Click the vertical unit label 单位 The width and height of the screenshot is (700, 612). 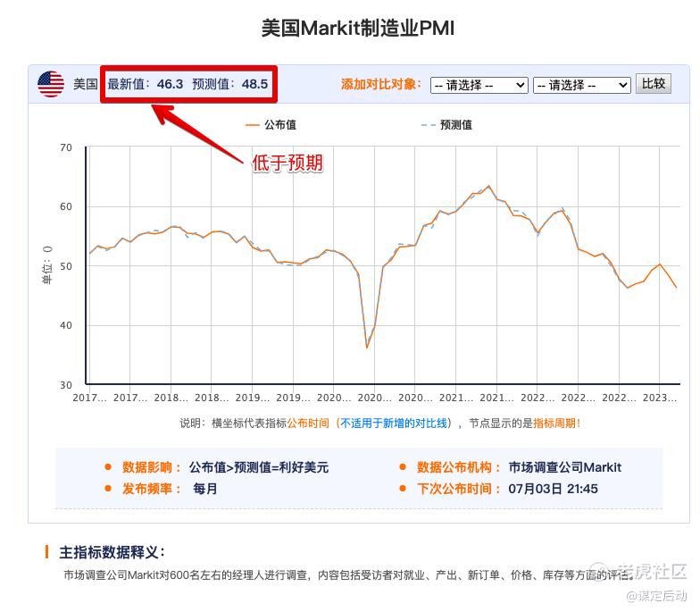tap(46, 265)
